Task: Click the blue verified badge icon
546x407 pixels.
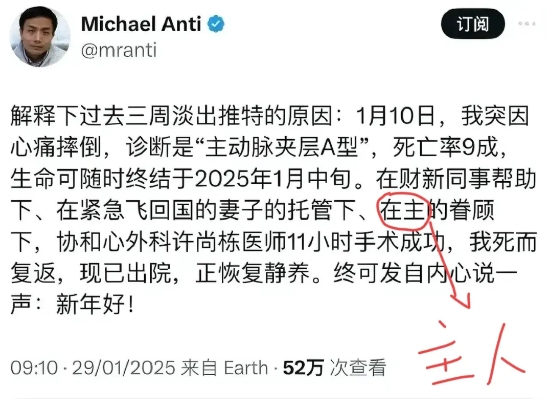Action: [x=216, y=24]
